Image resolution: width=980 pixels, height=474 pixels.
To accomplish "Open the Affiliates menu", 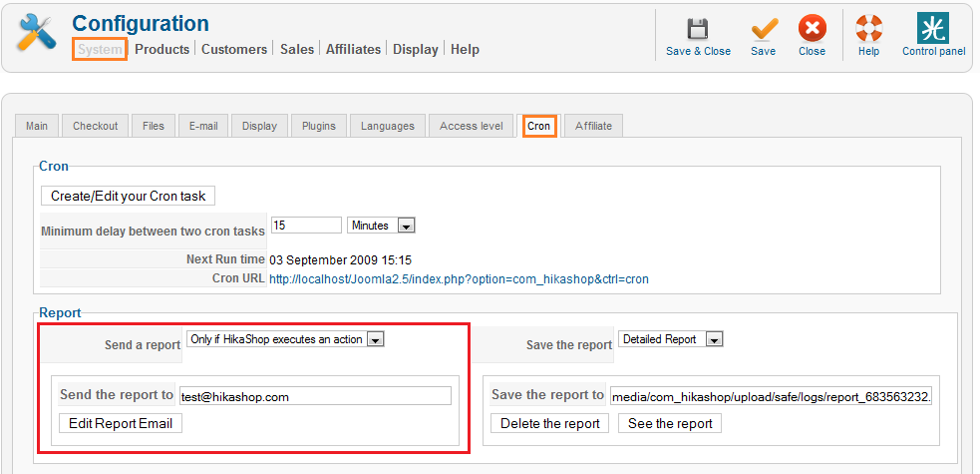I will pyautogui.click(x=353, y=50).
